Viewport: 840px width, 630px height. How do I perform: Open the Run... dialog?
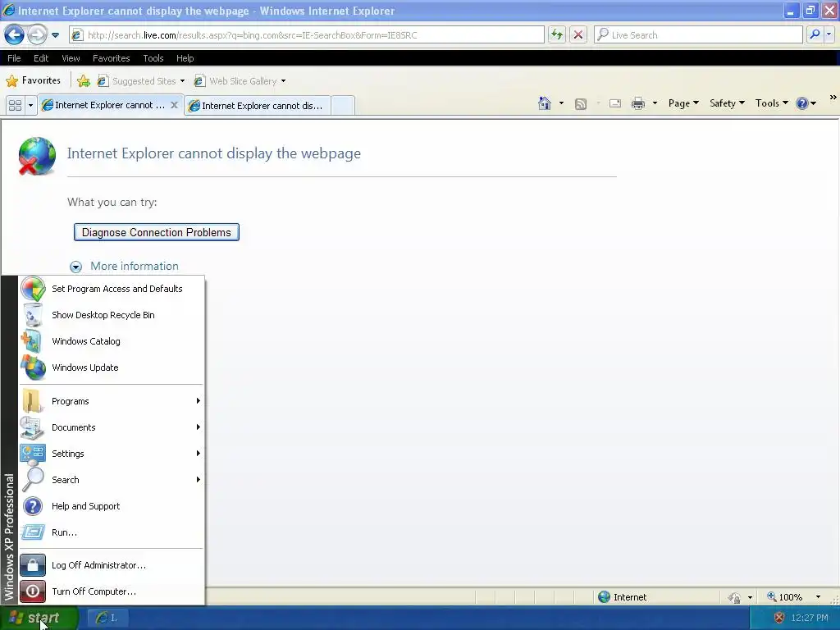pos(112,532)
